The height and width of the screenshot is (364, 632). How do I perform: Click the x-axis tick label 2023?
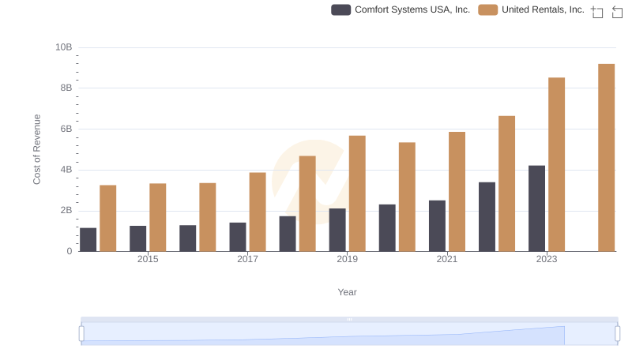click(547, 259)
